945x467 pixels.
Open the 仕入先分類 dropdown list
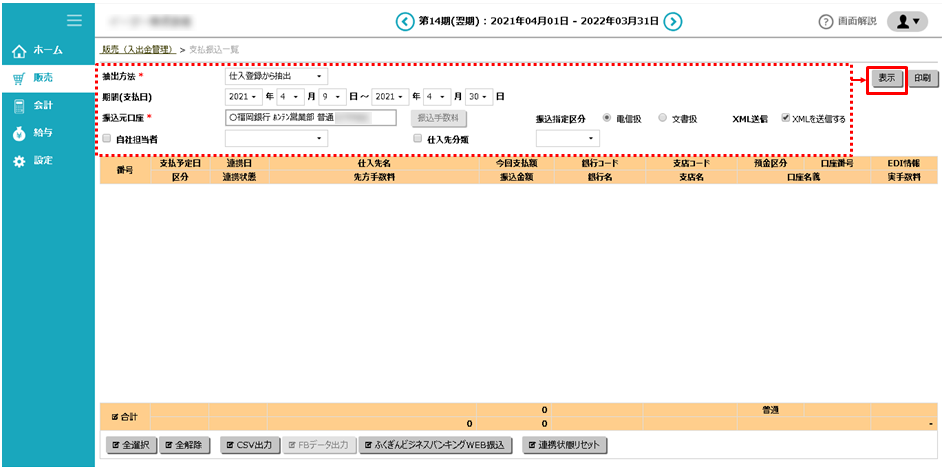click(x=568, y=139)
